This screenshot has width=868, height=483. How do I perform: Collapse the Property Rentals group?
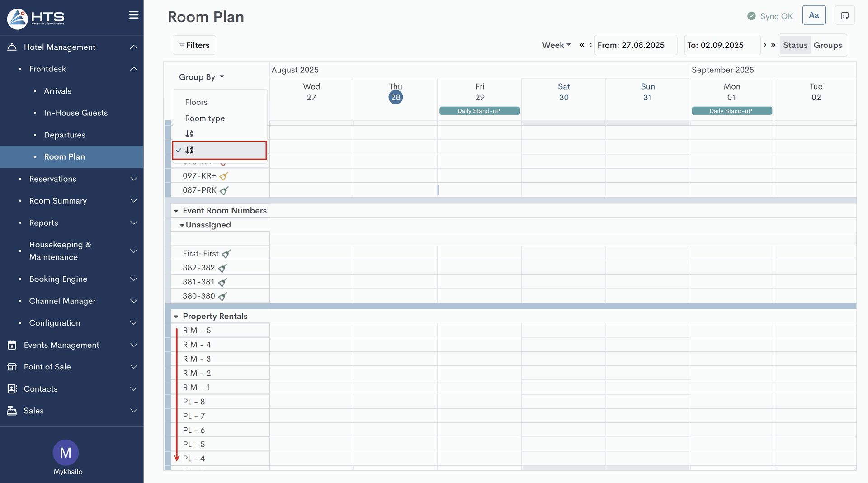(176, 317)
